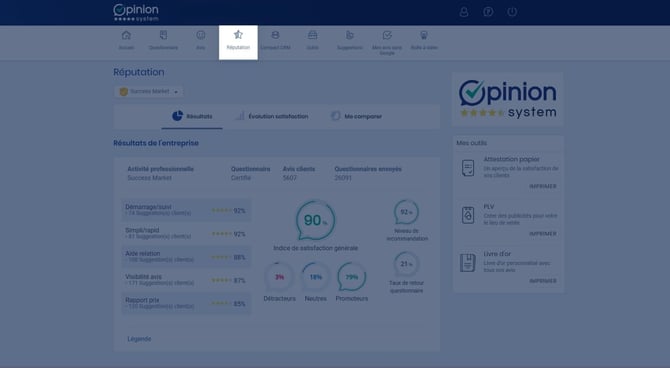
Task: Open the Mes avis sans Google icon
Action: coord(387,35)
